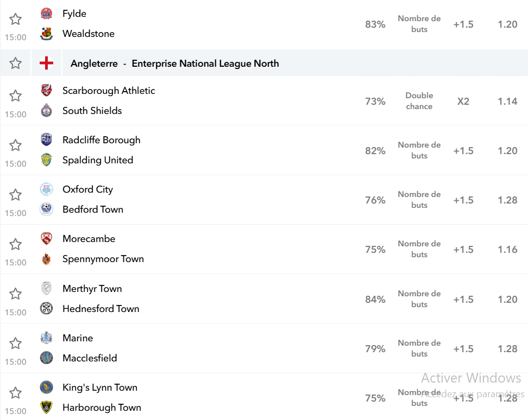The image size is (528, 420).
Task: Click the Wealdstone club crest
Action: tap(47, 34)
